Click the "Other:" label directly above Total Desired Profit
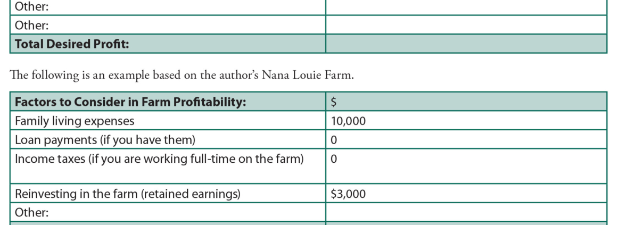 32,26
